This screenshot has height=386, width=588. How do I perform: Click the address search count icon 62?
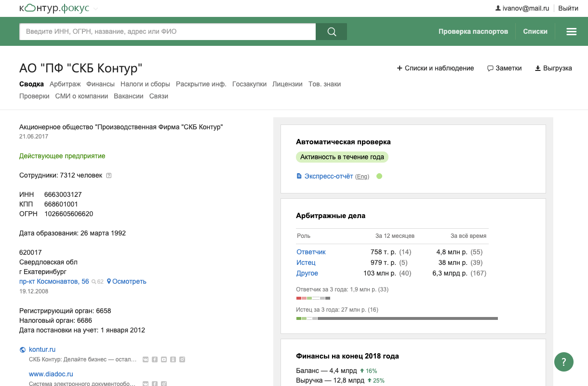point(97,282)
